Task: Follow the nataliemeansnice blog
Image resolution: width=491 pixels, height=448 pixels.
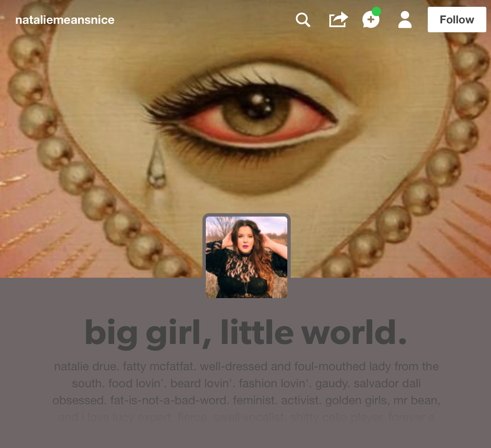Action: pyautogui.click(x=457, y=20)
